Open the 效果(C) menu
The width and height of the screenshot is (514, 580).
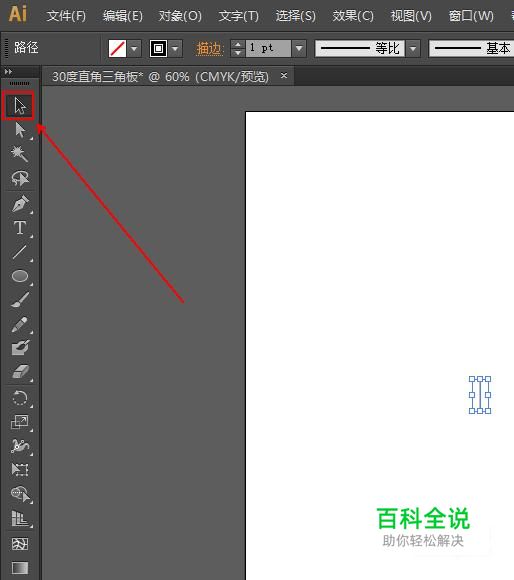[353, 16]
